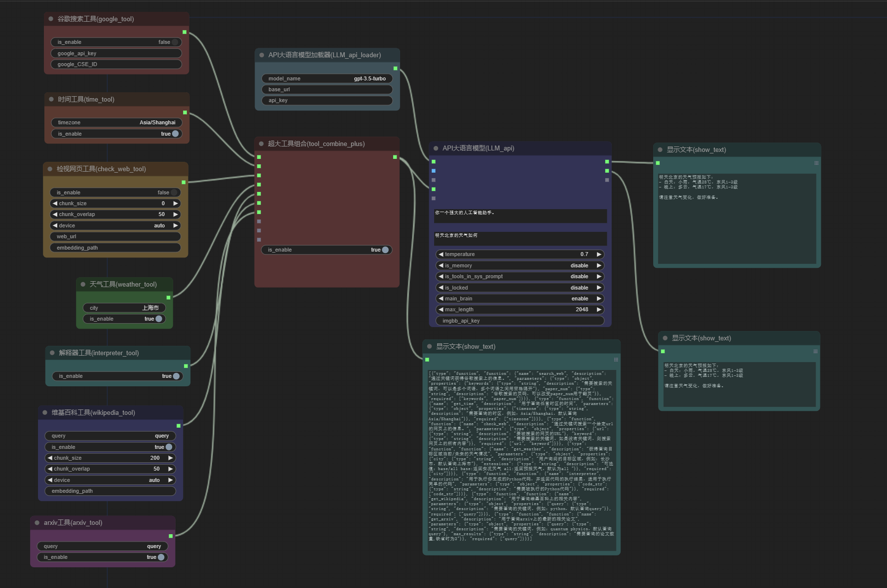Increase chunk_size 200 in wikipedia_tool with right arrow
Image resolution: width=887 pixels, height=588 pixels.
[x=170, y=458]
